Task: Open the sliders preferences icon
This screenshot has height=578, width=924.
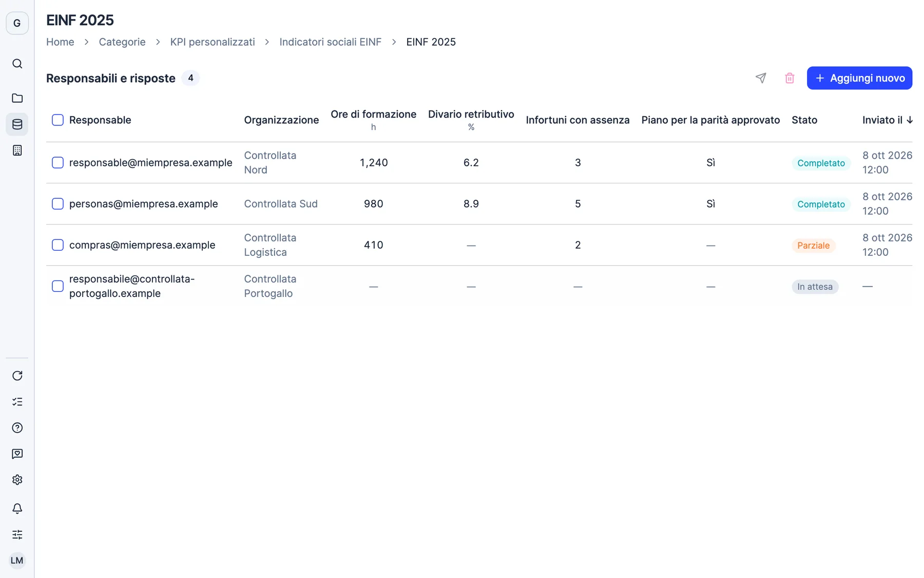Action: point(17,535)
